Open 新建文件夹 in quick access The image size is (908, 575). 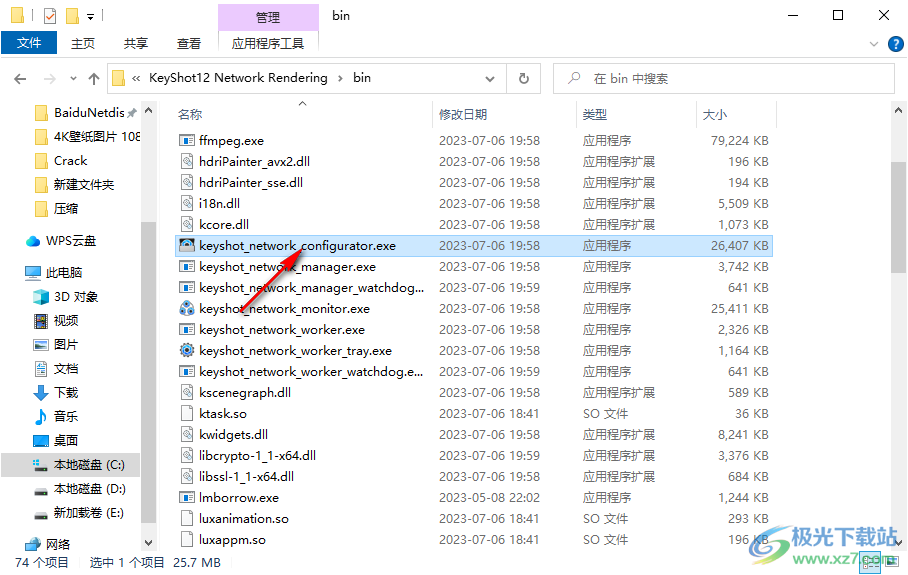(74, 185)
